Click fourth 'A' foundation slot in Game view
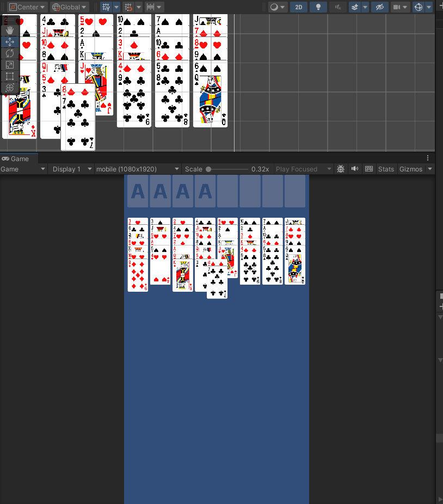 click(x=205, y=191)
